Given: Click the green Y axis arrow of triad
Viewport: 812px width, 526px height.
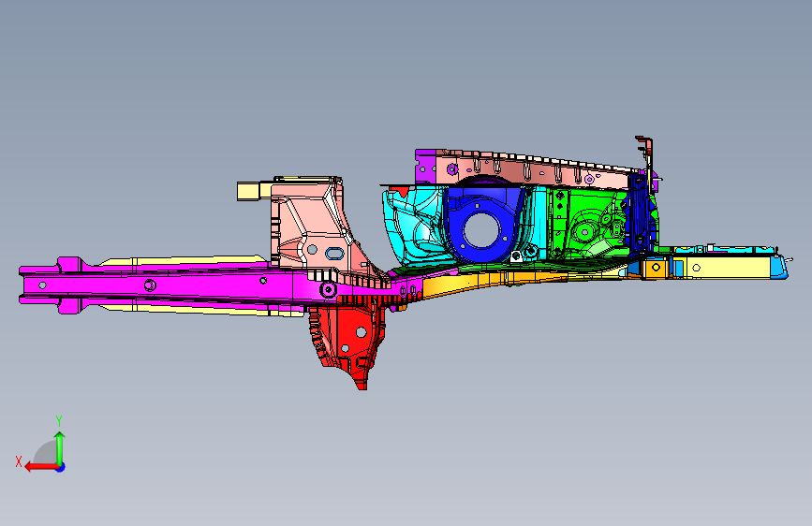Looking at the screenshot, I should (60, 447).
